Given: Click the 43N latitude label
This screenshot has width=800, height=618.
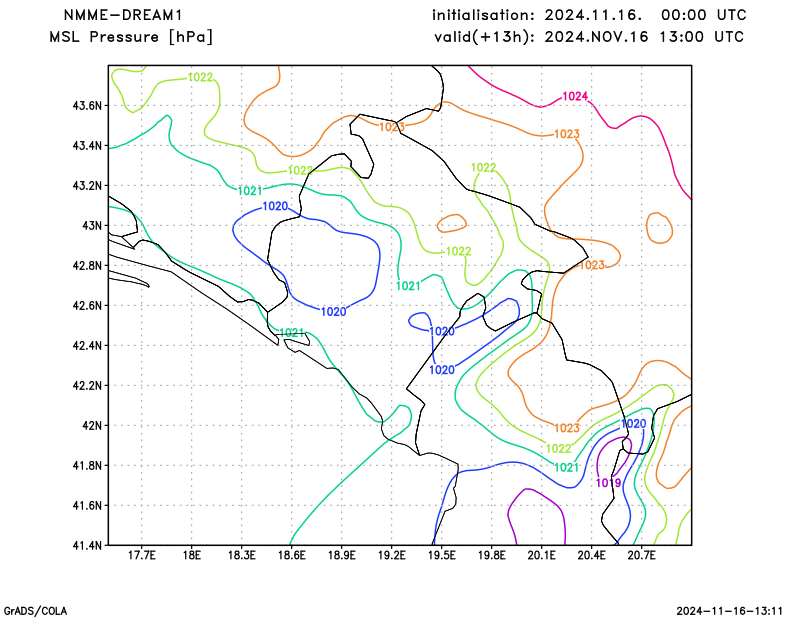Looking at the screenshot, I should coord(92,226).
